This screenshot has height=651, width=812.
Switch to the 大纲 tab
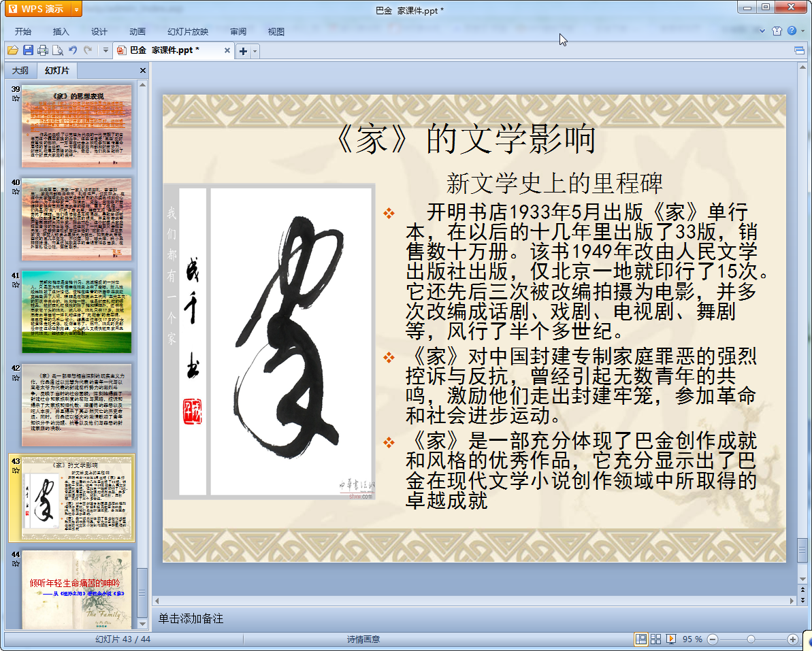[20, 71]
